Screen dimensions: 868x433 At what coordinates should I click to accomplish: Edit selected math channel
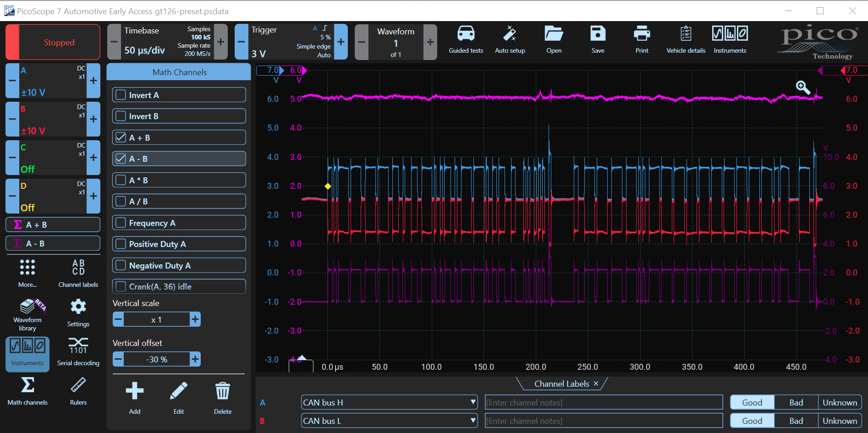point(179,398)
